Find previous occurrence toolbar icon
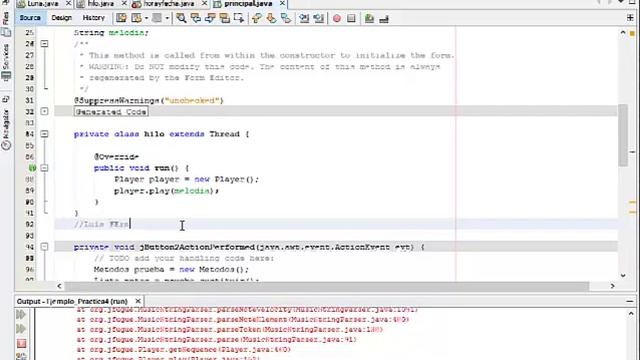The height and width of the screenshot is (360, 640). tap(196, 18)
